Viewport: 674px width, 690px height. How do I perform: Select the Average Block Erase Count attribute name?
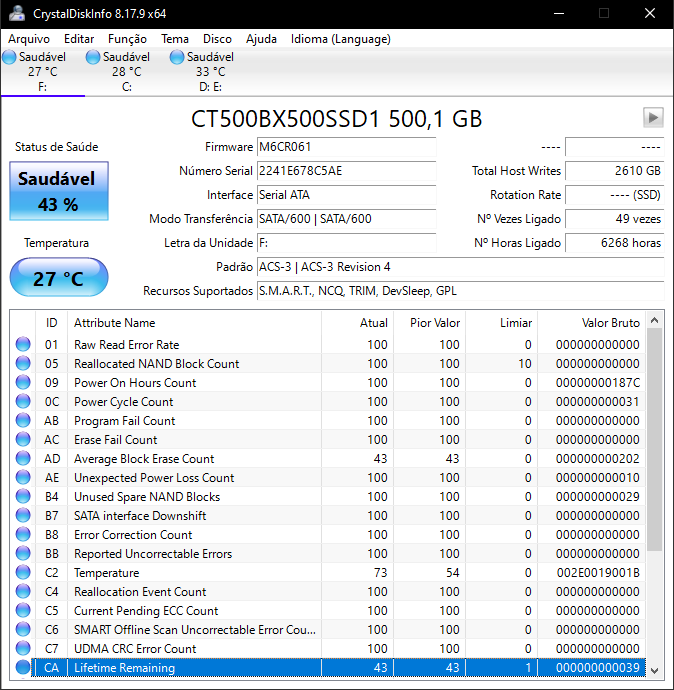[x=144, y=459]
